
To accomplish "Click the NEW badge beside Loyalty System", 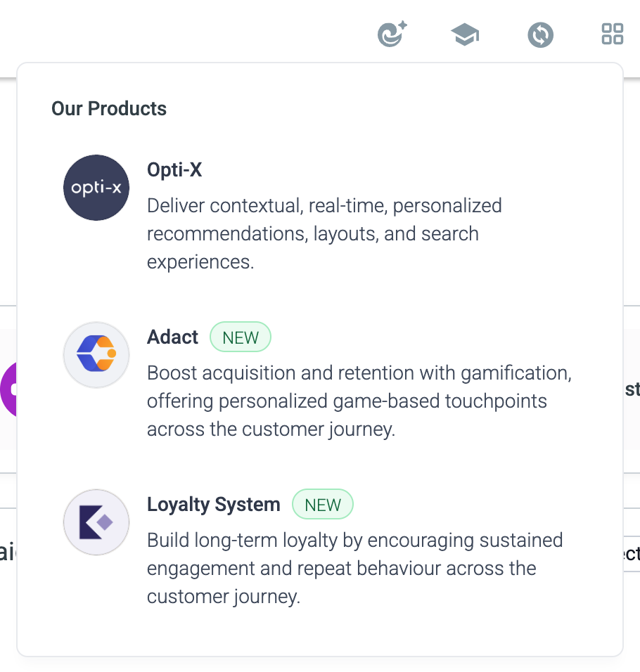I will point(323,504).
